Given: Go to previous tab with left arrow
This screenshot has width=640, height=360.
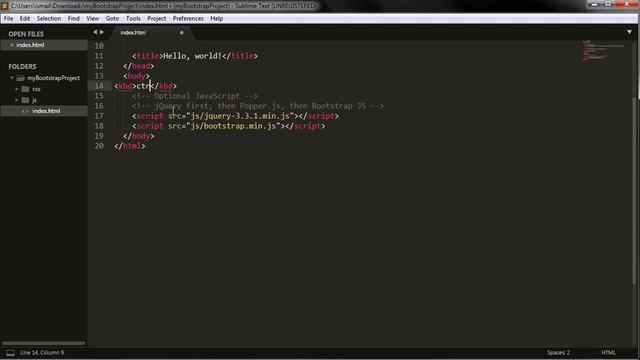Looking at the screenshot, I should point(95,32).
